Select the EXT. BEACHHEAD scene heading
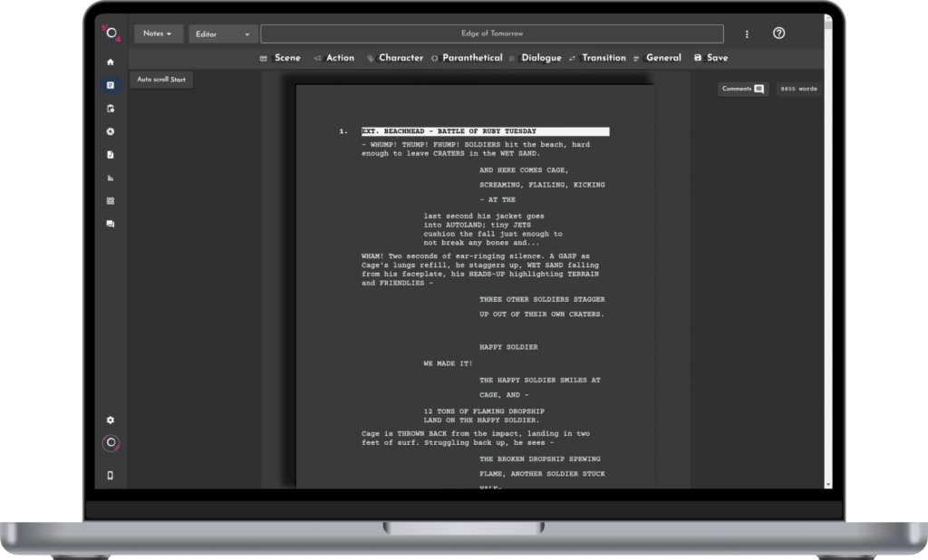 tap(486, 131)
